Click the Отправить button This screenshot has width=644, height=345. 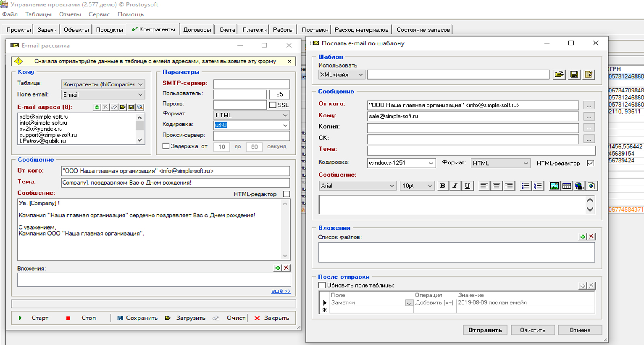[x=485, y=330]
